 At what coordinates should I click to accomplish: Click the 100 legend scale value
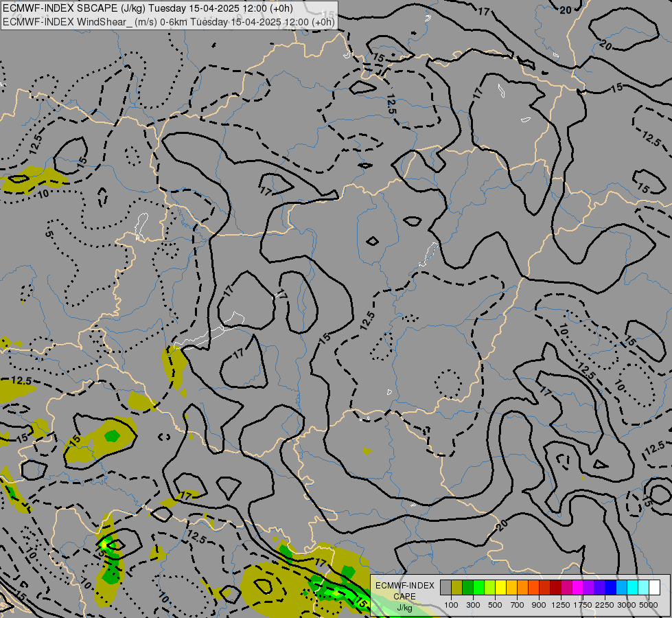[451, 605]
